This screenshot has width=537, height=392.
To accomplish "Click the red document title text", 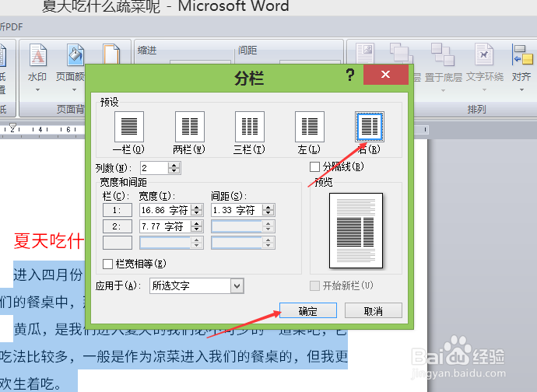I will pos(48,240).
